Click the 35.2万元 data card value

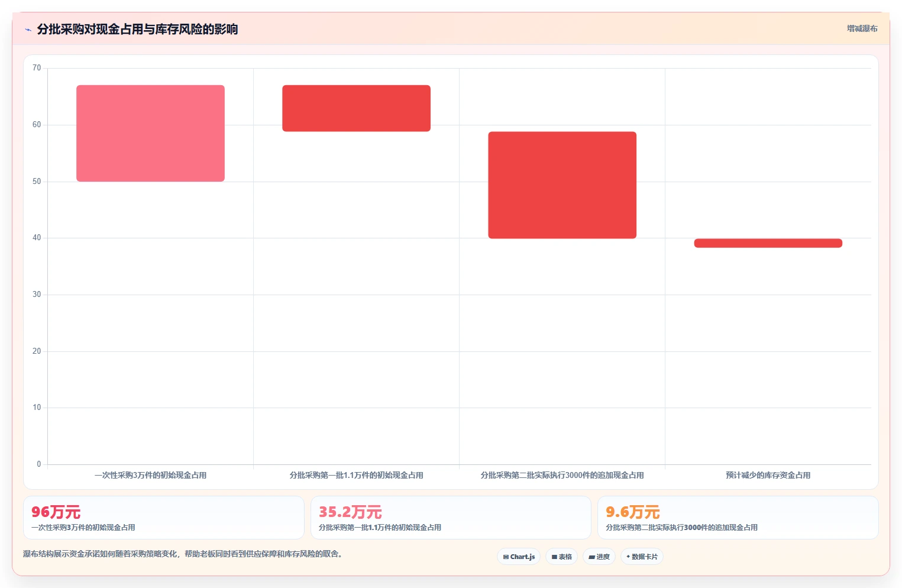[350, 512]
